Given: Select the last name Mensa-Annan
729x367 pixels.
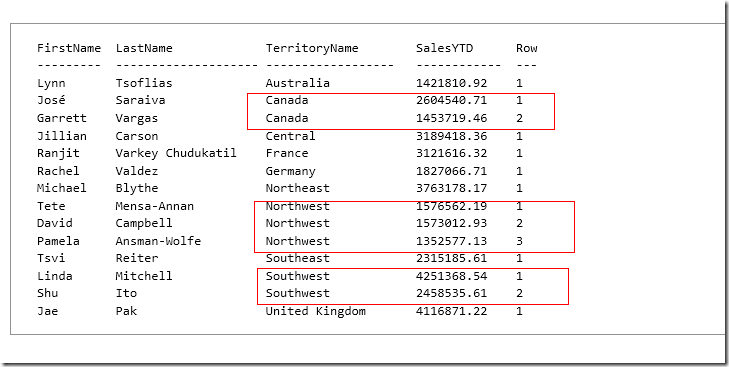Looking at the screenshot, I should [x=155, y=206].
